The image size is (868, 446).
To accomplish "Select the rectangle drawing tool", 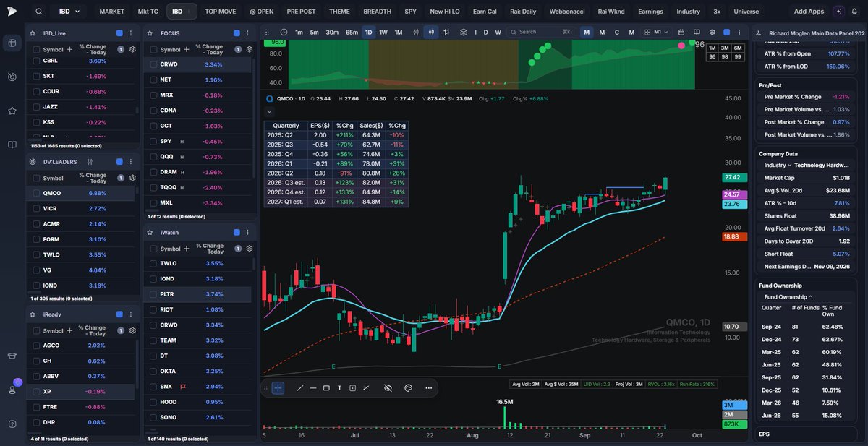I will (x=326, y=388).
